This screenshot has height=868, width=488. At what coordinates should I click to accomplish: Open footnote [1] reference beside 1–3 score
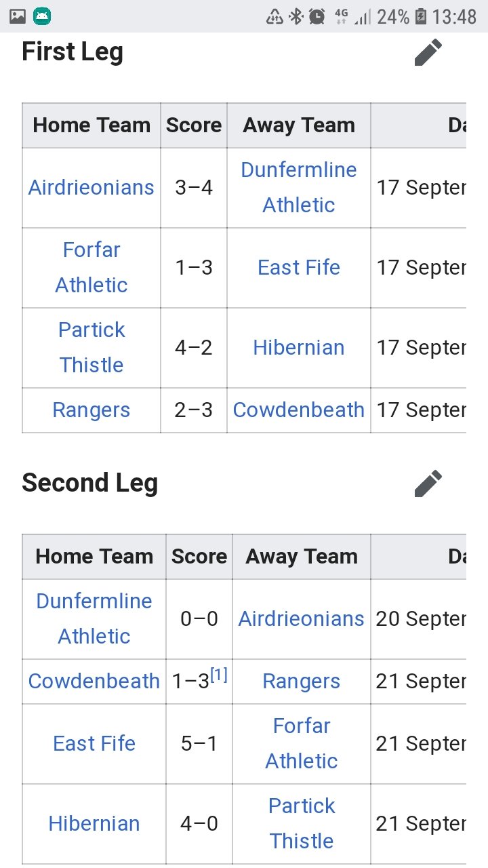tap(219, 675)
